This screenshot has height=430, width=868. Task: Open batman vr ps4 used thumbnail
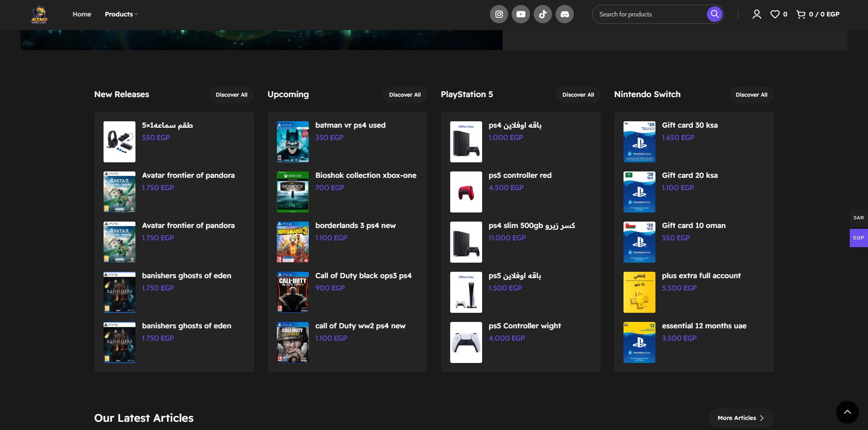pyautogui.click(x=293, y=142)
